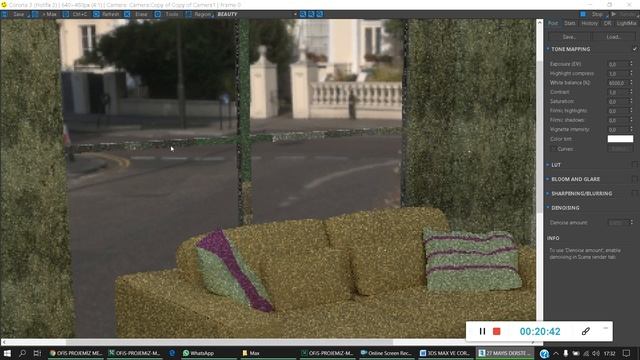Click the Filmic highlights value field
The image size is (640, 360).
618,111
